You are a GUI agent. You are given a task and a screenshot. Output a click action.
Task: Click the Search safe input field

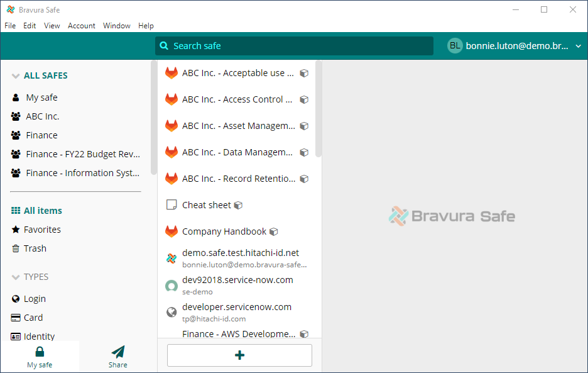pos(294,46)
